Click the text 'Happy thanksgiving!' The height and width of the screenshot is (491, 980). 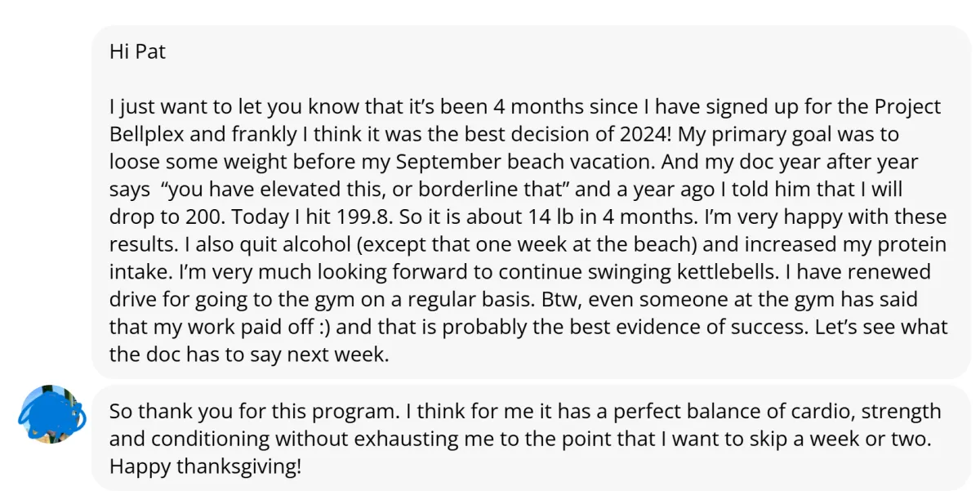[x=205, y=467]
